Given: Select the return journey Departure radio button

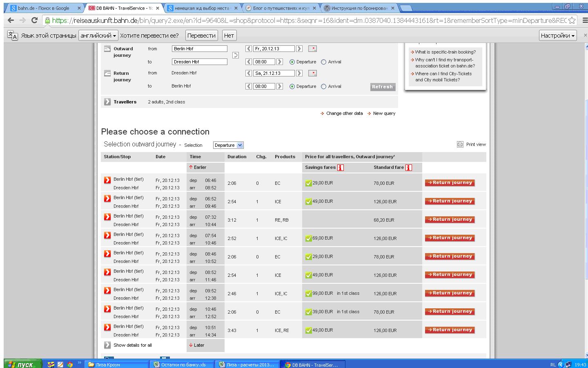Looking at the screenshot, I should (x=292, y=87).
